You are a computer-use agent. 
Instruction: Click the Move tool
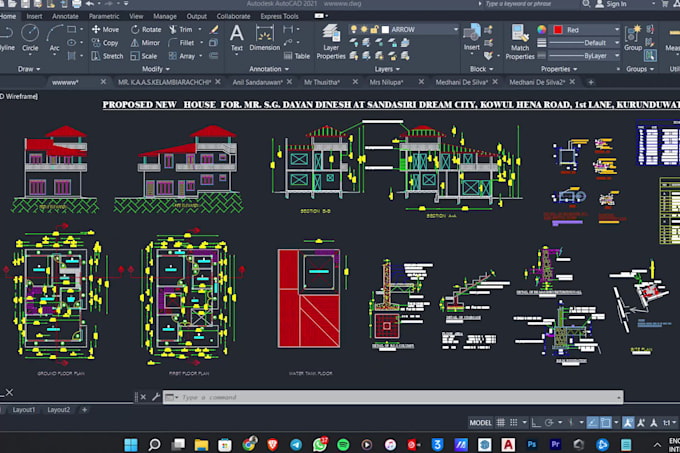tap(105, 29)
